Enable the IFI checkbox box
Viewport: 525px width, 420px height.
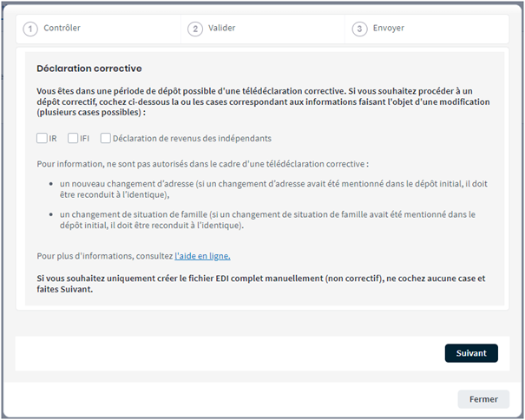[x=73, y=138]
